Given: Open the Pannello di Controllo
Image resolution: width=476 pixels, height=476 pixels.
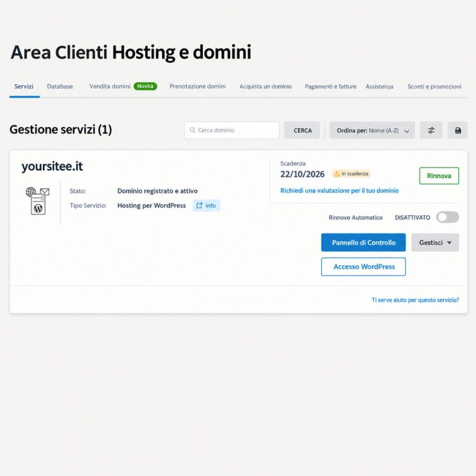Looking at the screenshot, I should pos(364,243).
